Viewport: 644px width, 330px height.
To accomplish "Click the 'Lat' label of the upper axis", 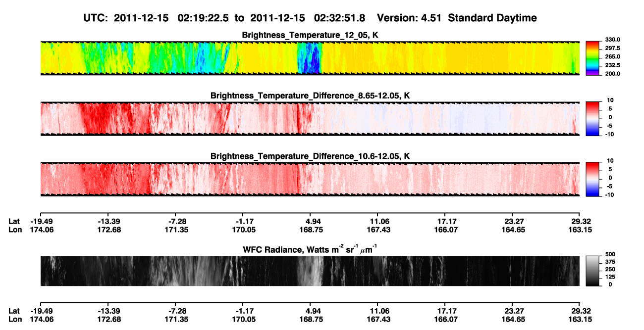I will click(14, 221).
